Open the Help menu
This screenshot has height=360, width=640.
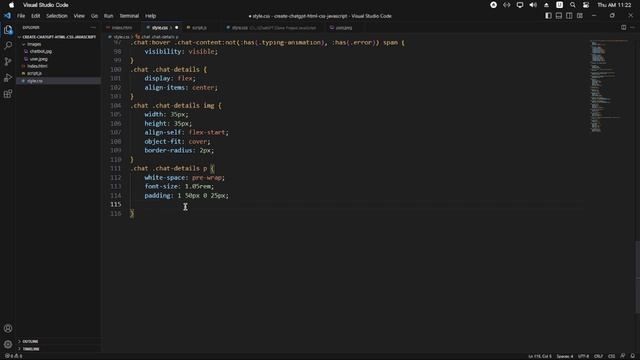click(151, 16)
